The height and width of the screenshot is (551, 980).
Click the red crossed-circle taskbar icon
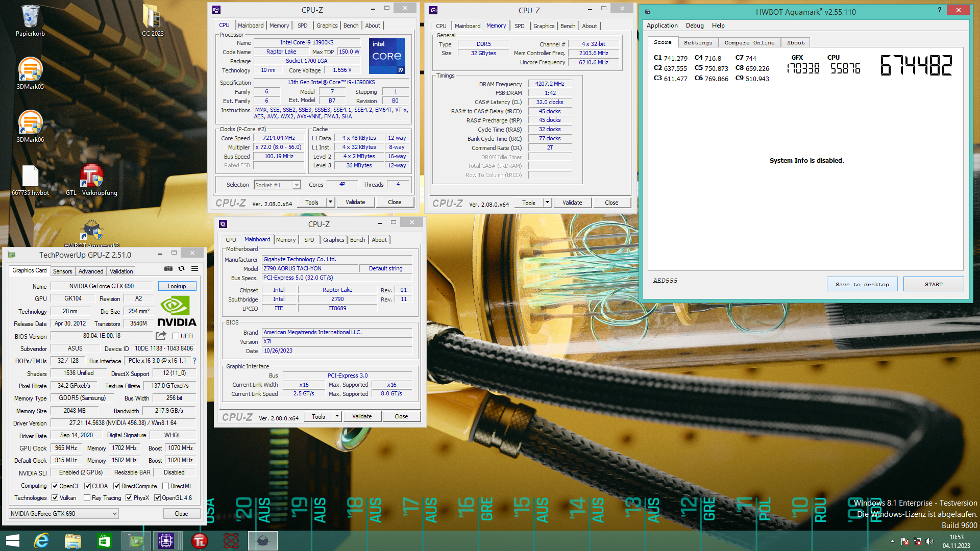231,541
